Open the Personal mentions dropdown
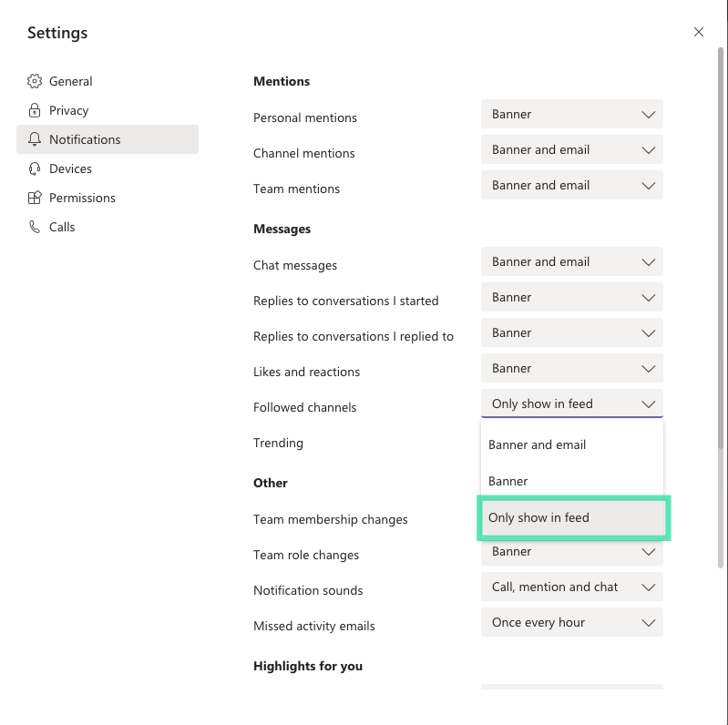 coord(571,114)
